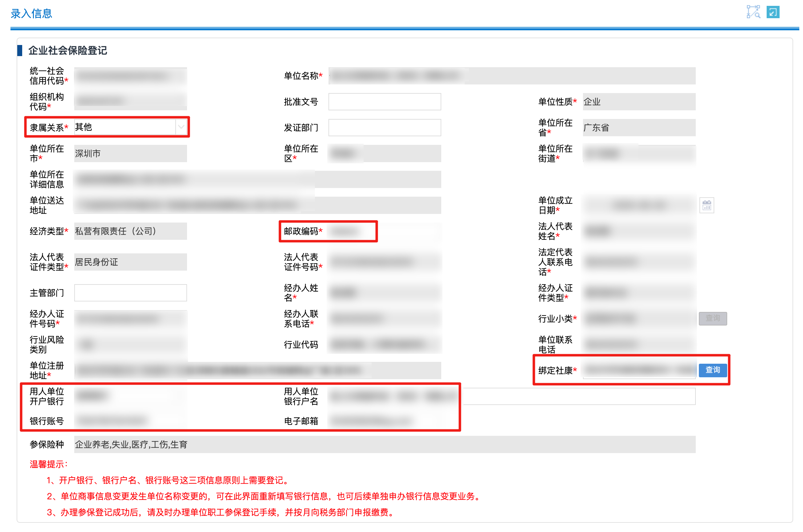
Task: Click the 组织机构代码 field
Action: 131,101
